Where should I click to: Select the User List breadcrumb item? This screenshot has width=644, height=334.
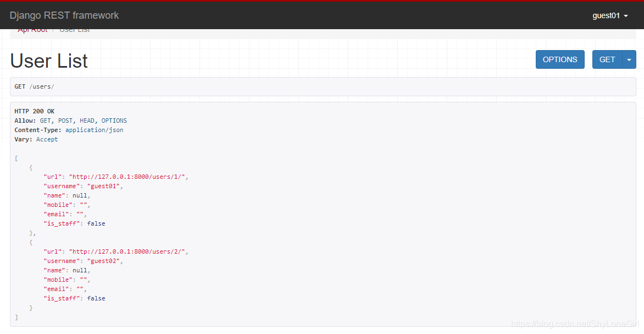74,29
